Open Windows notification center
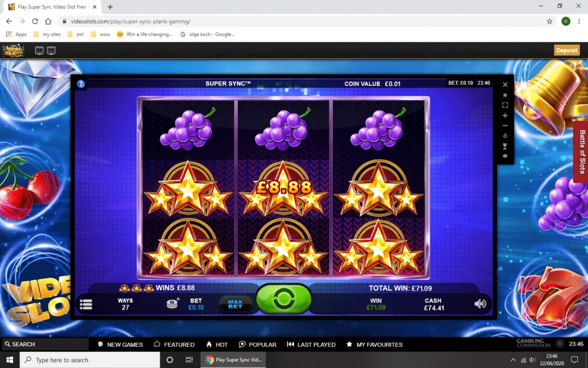The width and height of the screenshot is (588, 368). pos(574,360)
